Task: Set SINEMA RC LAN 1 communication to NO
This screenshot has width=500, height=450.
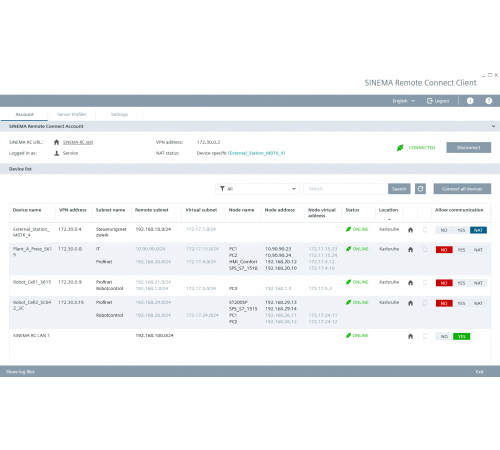Action: point(444,336)
